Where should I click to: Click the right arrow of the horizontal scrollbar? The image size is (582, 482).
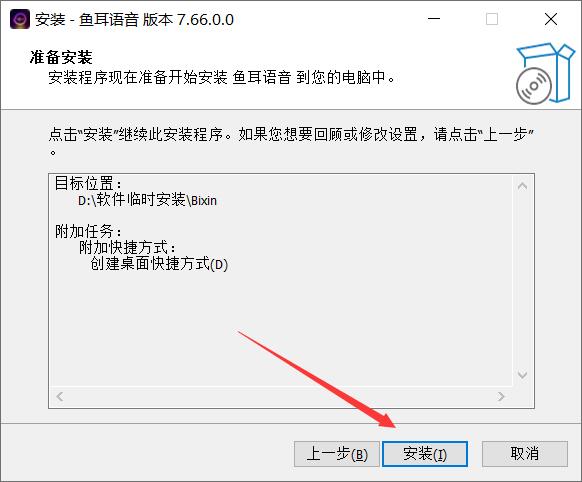pyautogui.click(x=501, y=397)
